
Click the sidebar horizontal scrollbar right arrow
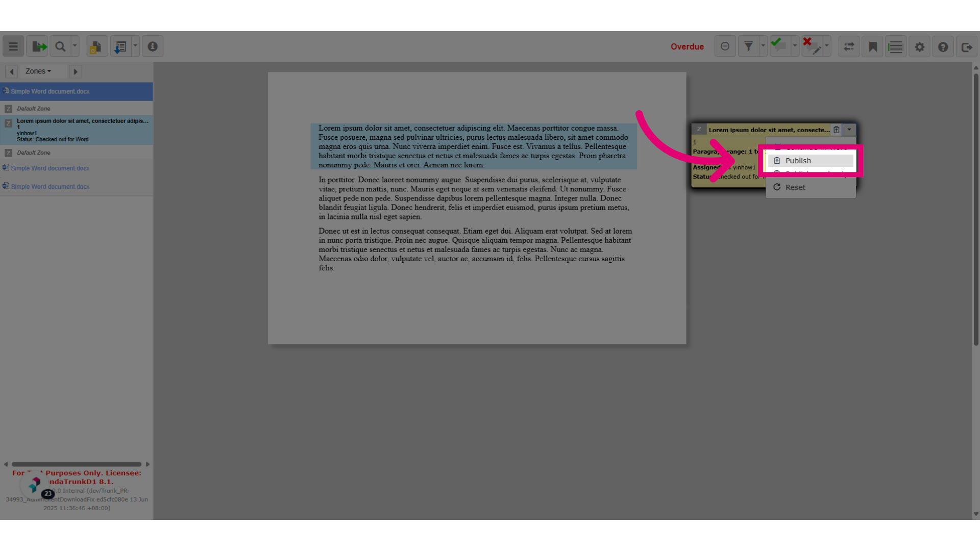click(x=148, y=464)
